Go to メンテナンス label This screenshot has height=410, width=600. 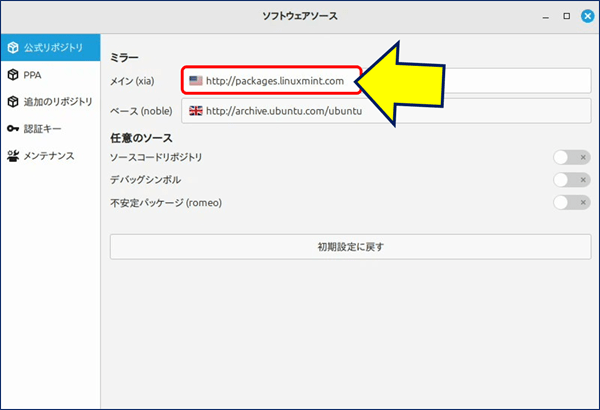[49, 156]
